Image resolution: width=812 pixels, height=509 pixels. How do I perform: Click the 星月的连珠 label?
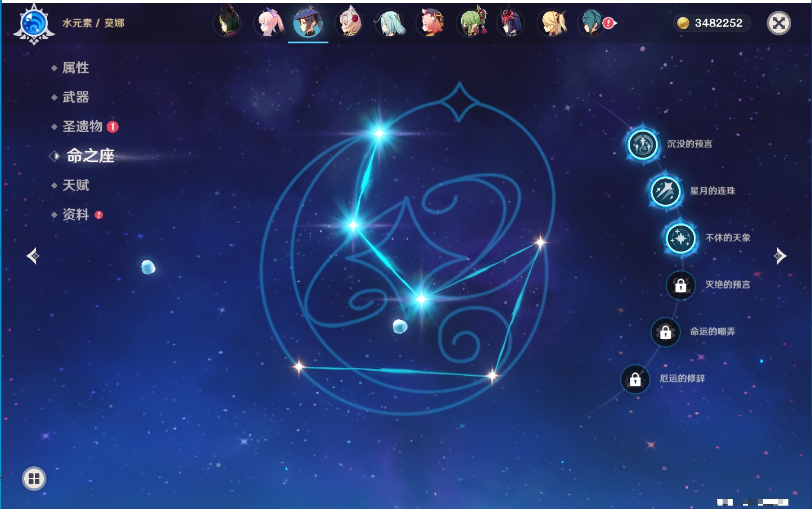pos(712,191)
